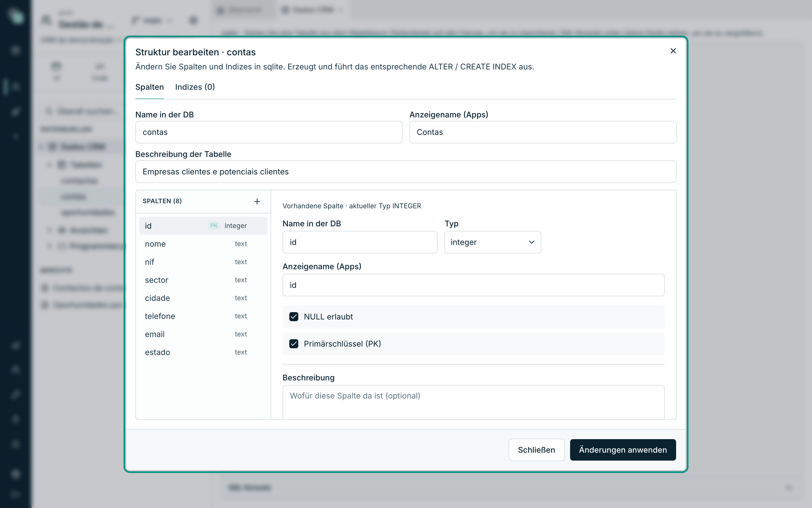The height and width of the screenshot is (508, 812).
Task: Edit the column Anzeigename (Apps) id field
Action: [473, 285]
